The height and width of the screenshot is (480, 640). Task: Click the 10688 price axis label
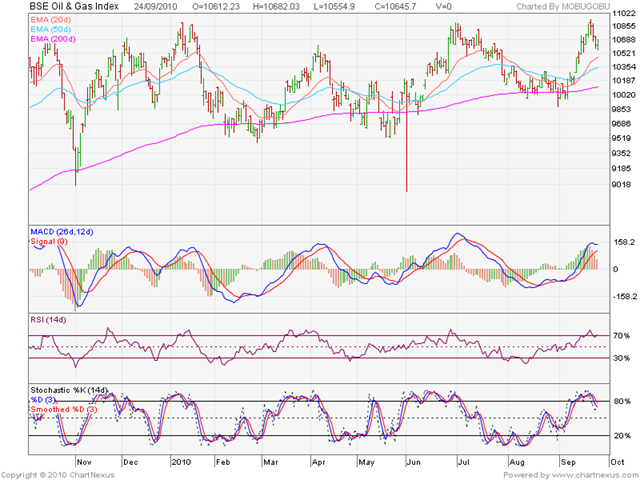(x=624, y=40)
